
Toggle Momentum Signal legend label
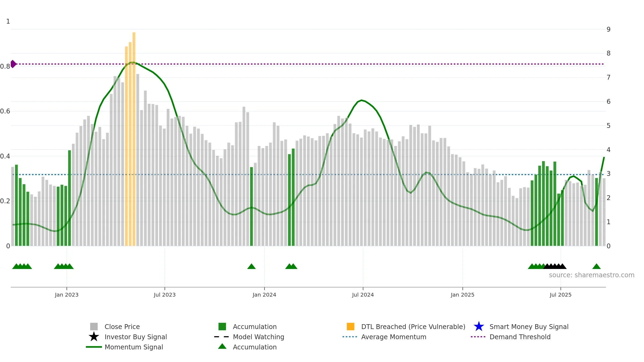pyautogui.click(x=134, y=347)
